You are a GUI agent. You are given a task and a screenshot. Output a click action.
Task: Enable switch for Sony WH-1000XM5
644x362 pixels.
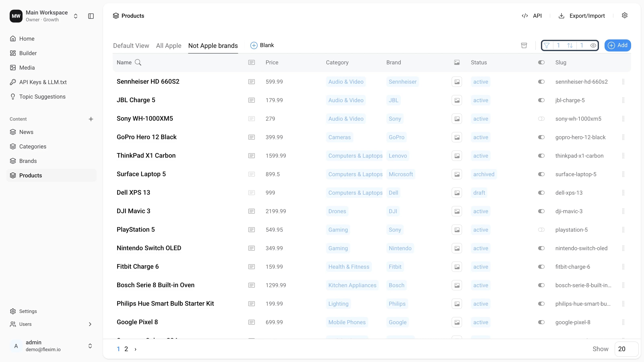coord(541,119)
